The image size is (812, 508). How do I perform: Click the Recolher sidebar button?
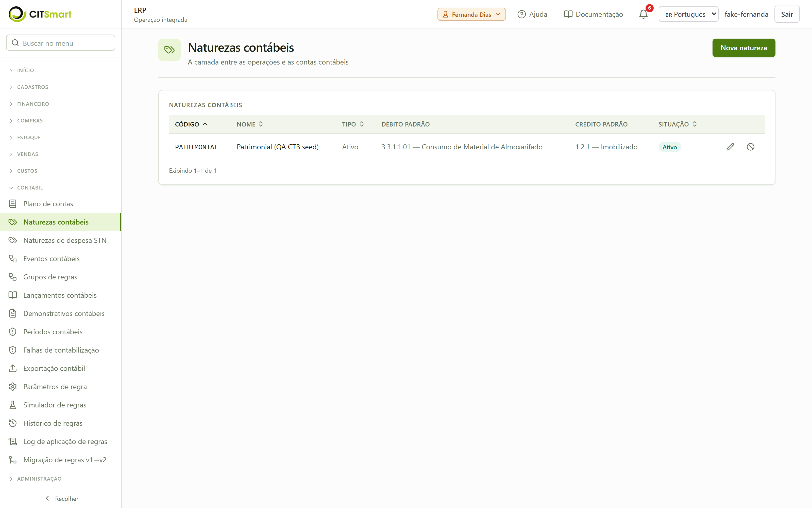(61, 499)
